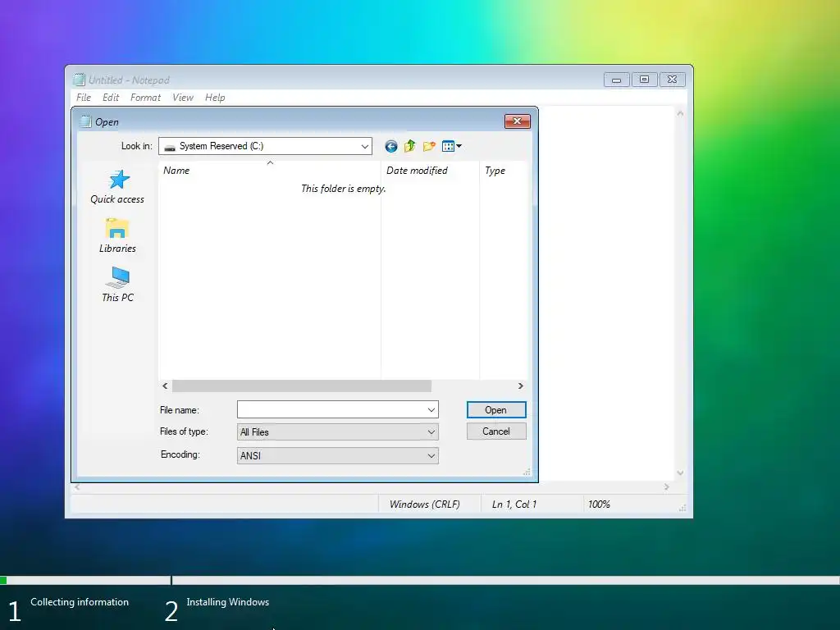Click Notepad vertical scroll down arrow

pyautogui.click(x=680, y=473)
